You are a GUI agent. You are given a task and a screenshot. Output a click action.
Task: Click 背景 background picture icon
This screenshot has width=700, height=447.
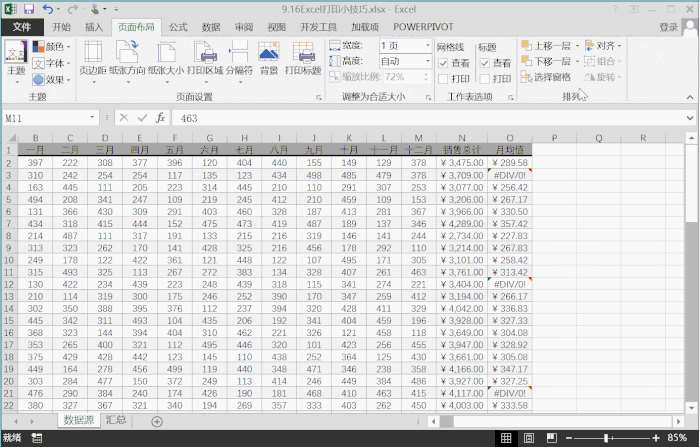[x=269, y=58]
